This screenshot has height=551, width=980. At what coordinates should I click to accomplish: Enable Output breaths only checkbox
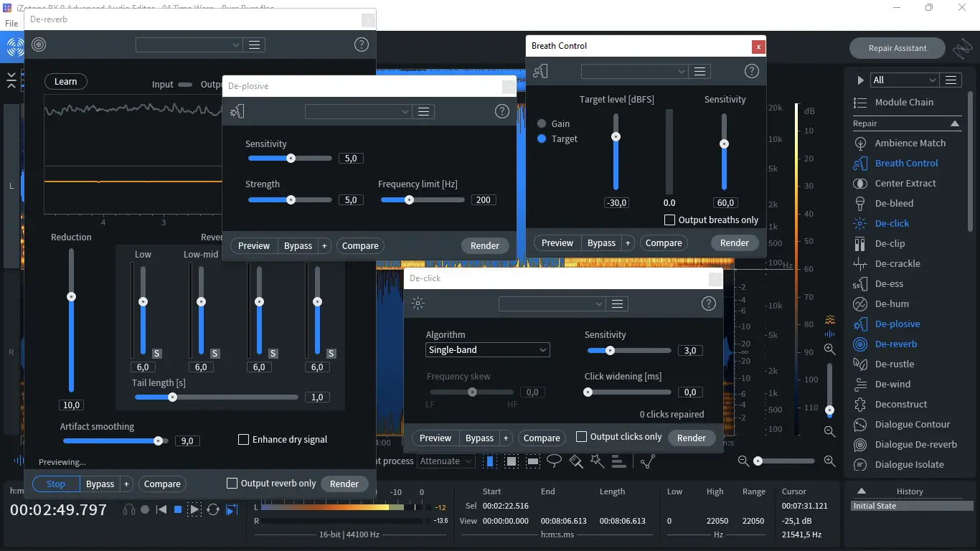pos(669,220)
